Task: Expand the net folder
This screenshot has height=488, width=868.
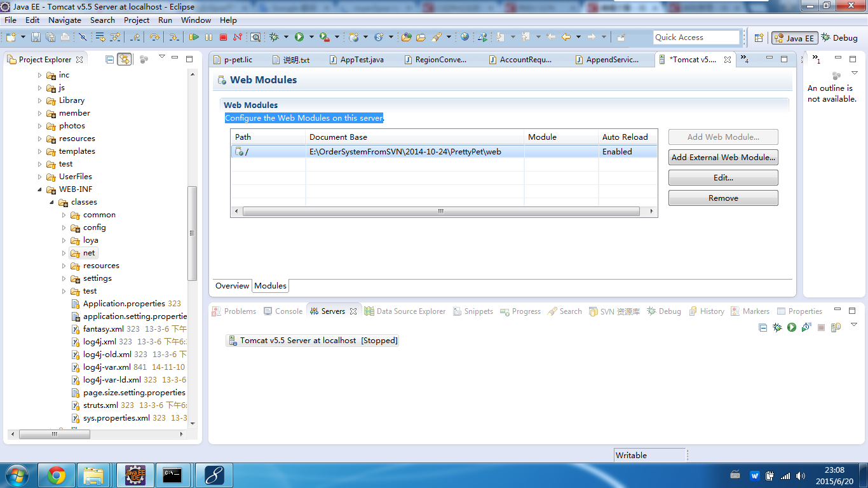Action: click(x=64, y=253)
